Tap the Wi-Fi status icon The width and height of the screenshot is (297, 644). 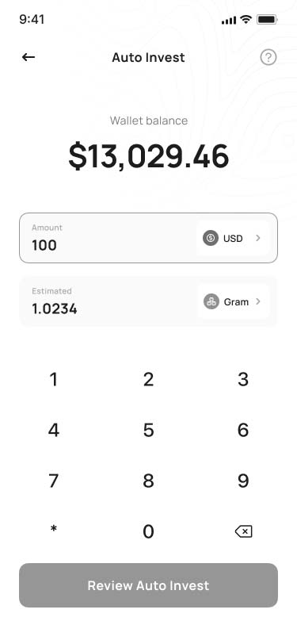click(x=246, y=19)
